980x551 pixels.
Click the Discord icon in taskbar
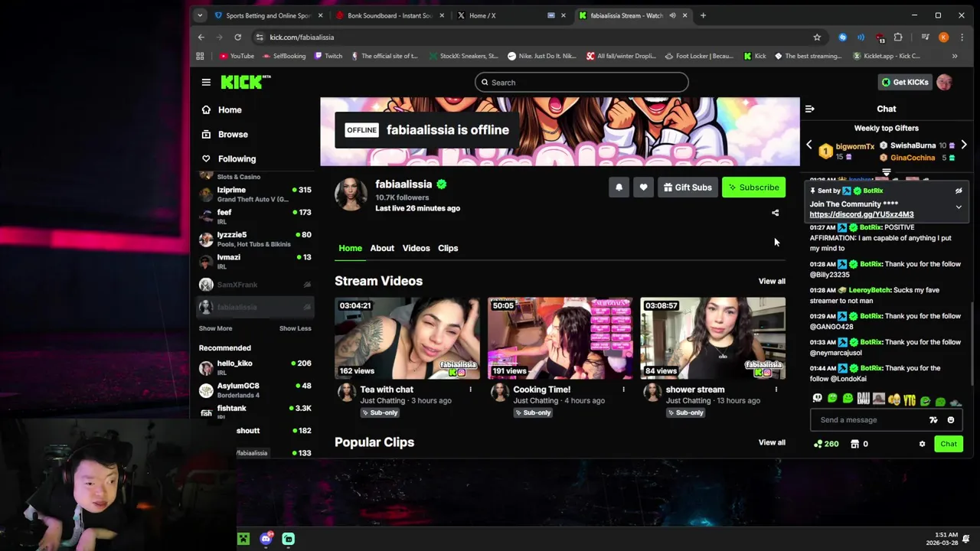tap(266, 539)
